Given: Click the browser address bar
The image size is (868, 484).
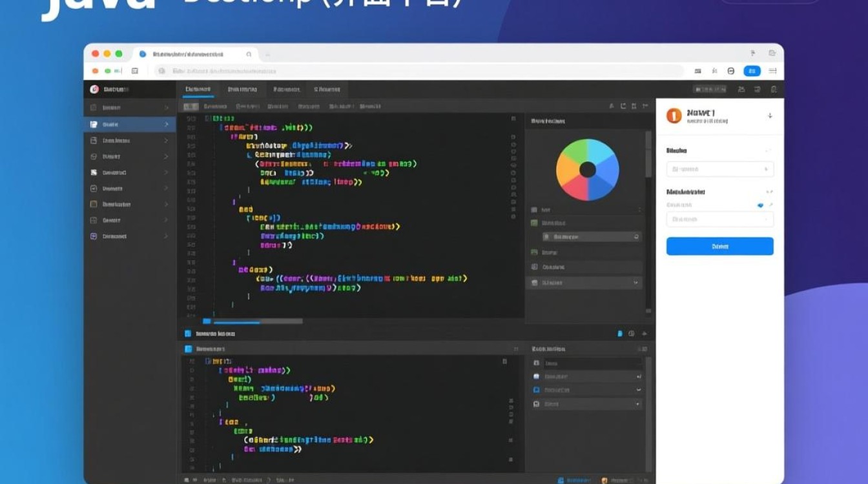Looking at the screenshot, I should [x=420, y=71].
